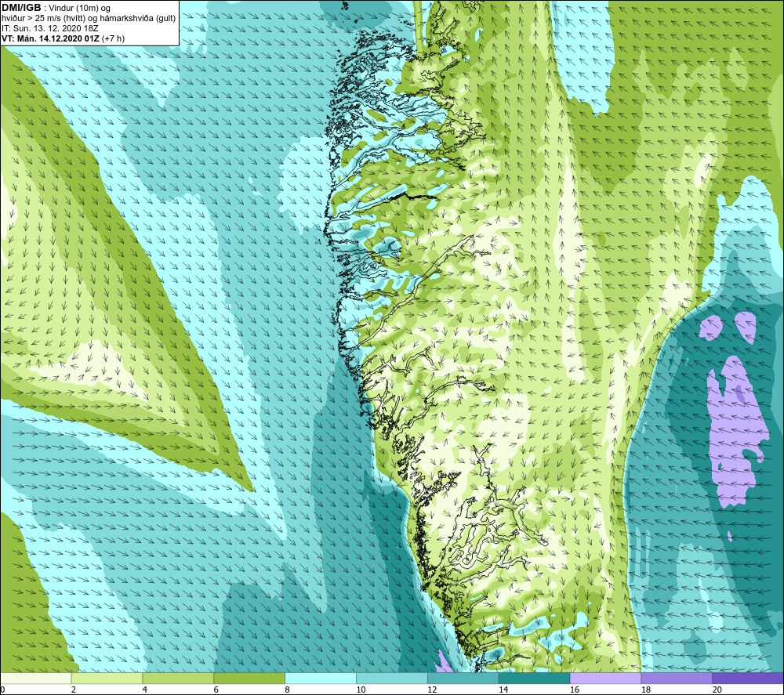Click the scale label '12'

[x=432, y=690]
